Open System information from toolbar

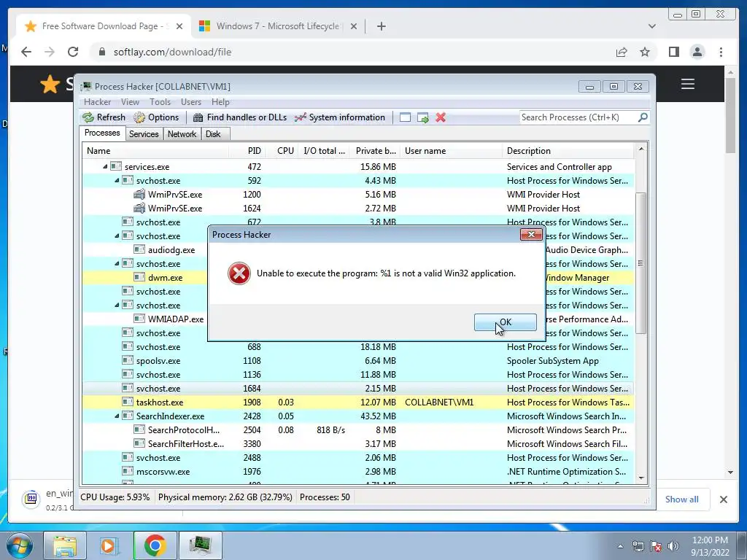pos(340,117)
